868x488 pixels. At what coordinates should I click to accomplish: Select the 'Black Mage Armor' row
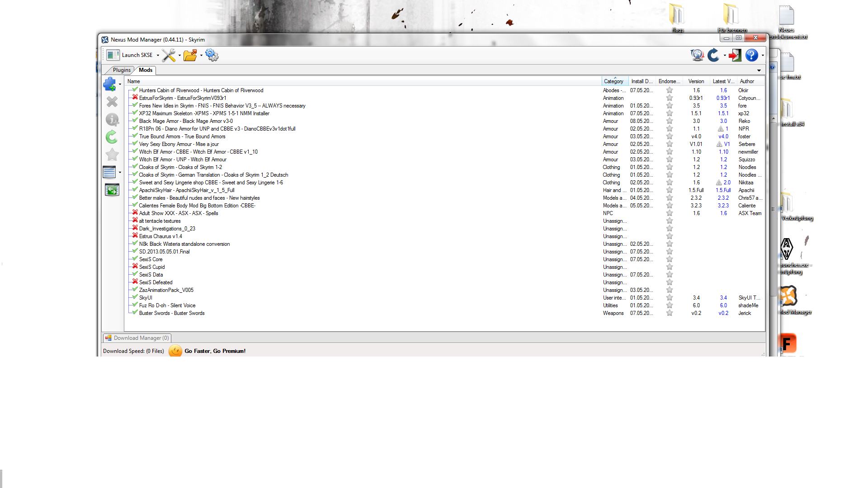pos(445,121)
